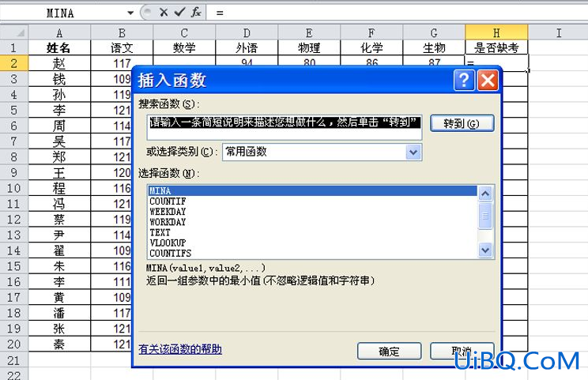The width and height of the screenshot is (588, 380).
Task: Click name cell 张 in row 19
Action: (59, 329)
